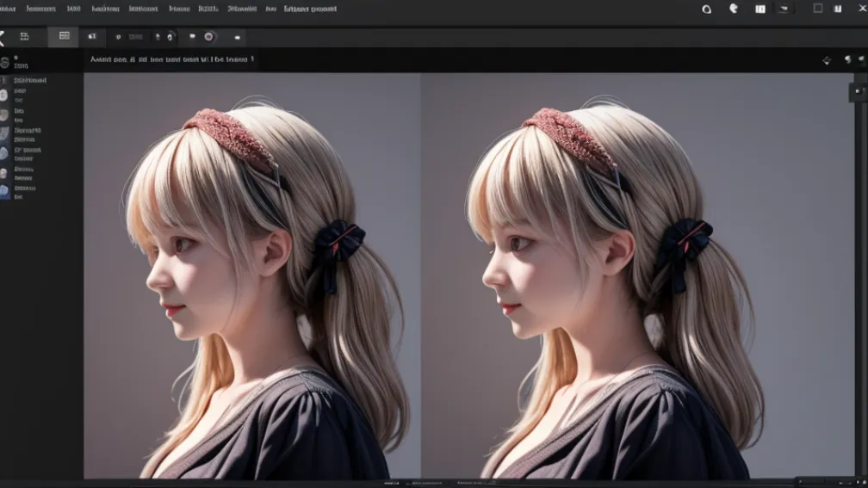Viewport: 868px width, 488px height.
Task: Open the last, longest menu in the menu bar
Action: [x=310, y=9]
